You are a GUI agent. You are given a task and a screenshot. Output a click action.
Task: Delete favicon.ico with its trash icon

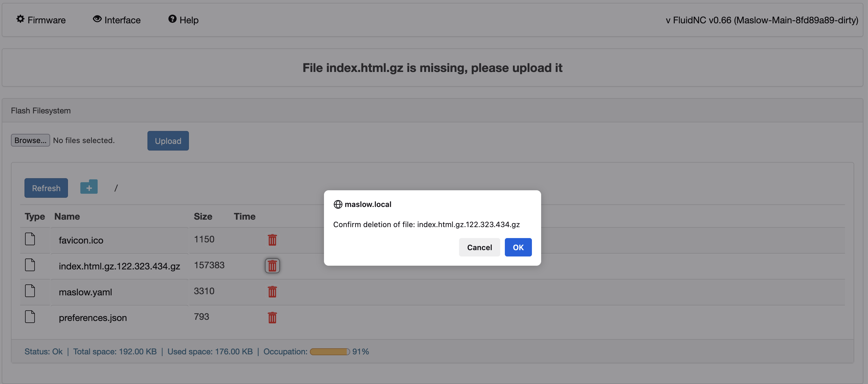pos(272,240)
